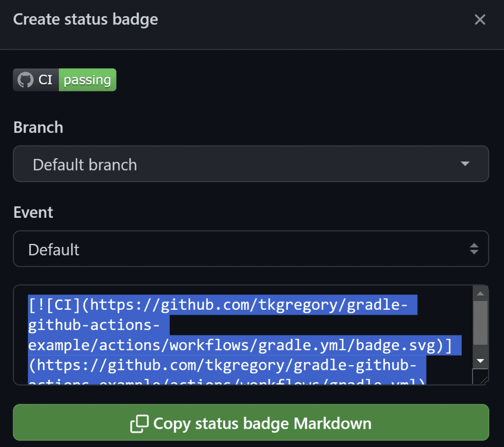Click the copy icon on green button

click(139, 423)
